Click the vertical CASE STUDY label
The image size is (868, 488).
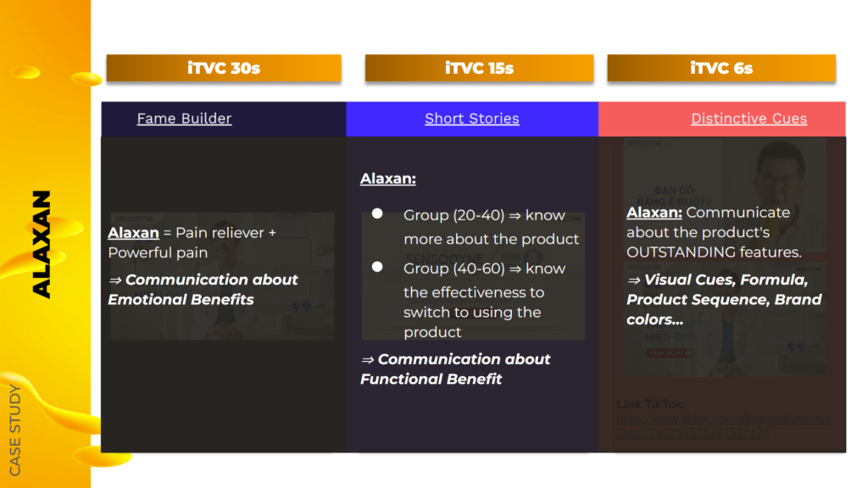pos(15,430)
